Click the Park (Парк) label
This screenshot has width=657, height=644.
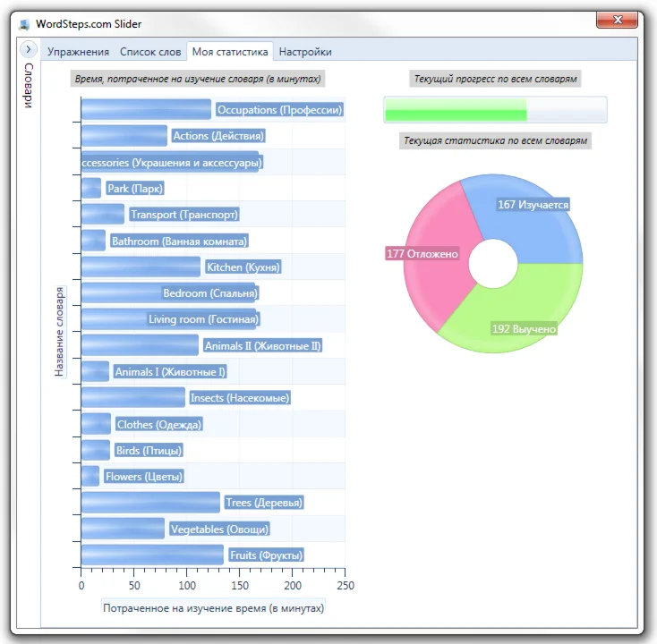point(134,189)
